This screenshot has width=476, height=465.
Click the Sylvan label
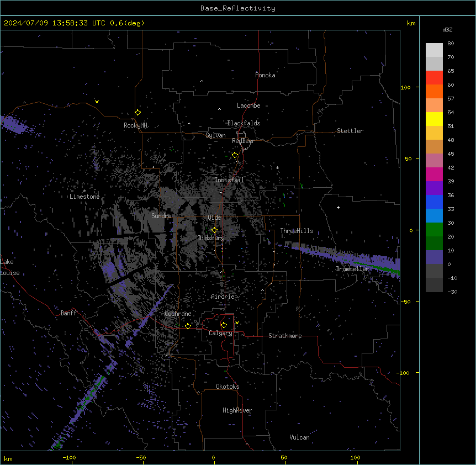[x=215, y=135]
